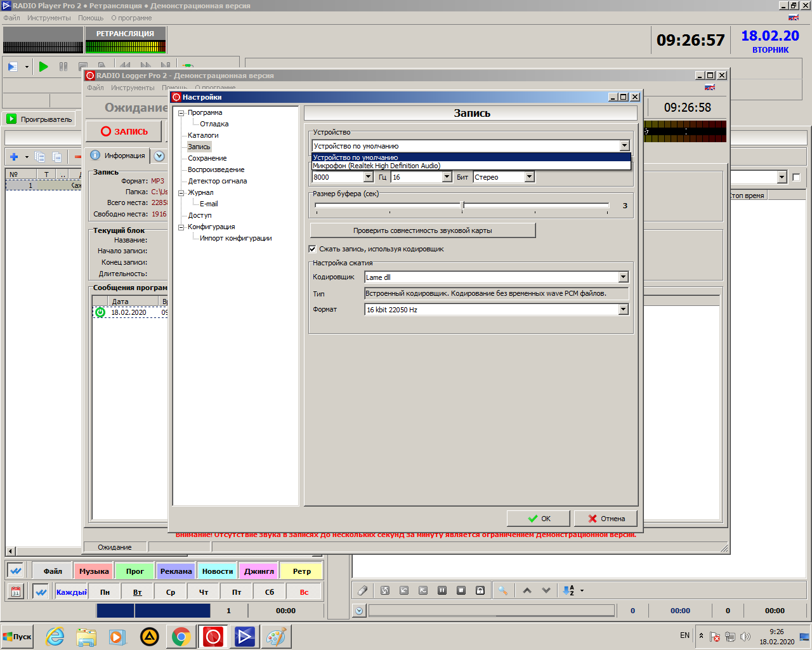Collapse the Журнал tree node

(x=181, y=193)
